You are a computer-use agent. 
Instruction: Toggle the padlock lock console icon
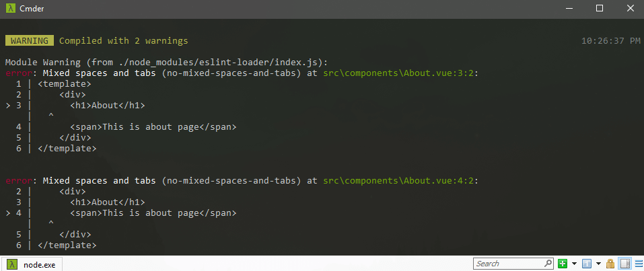coord(610,263)
